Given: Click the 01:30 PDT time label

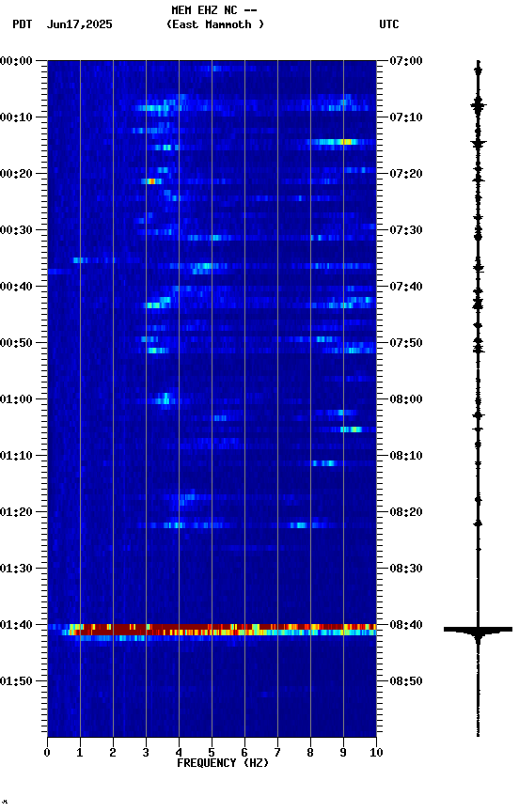Looking at the screenshot, I should coord(16,569).
